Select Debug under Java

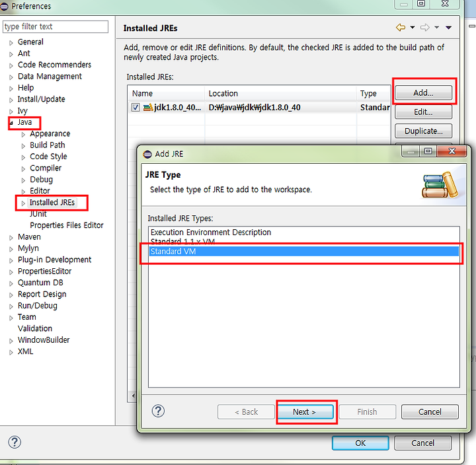coord(41,180)
